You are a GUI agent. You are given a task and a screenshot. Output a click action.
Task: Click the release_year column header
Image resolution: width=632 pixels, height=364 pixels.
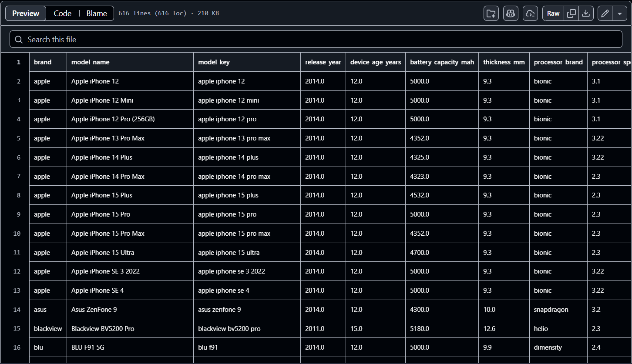323,62
